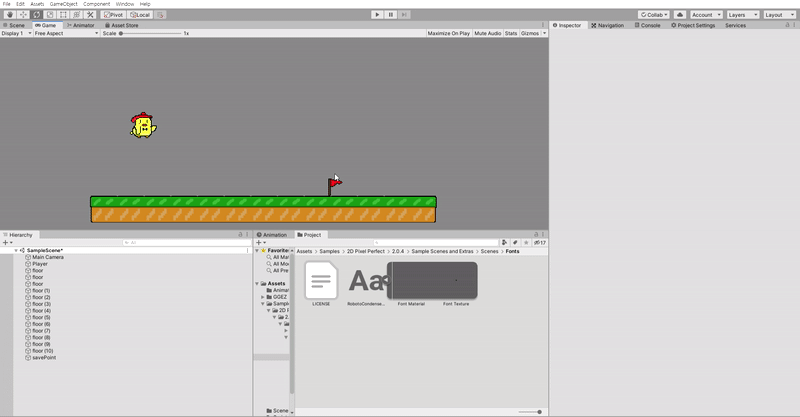Viewport: 800px width, 417px height.
Task: Switch to the Animator tab
Action: [x=81, y=25]
